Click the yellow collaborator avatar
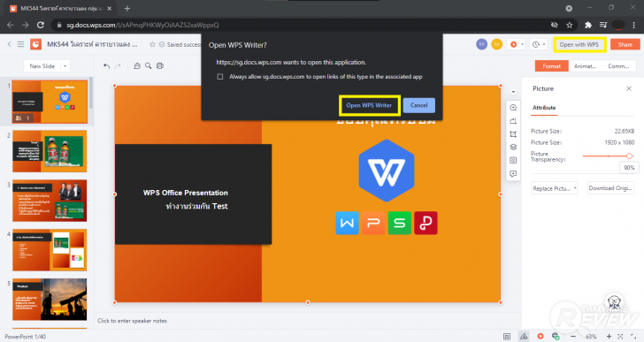This screenshot has height=342, width=644. (x=496, y=44)
